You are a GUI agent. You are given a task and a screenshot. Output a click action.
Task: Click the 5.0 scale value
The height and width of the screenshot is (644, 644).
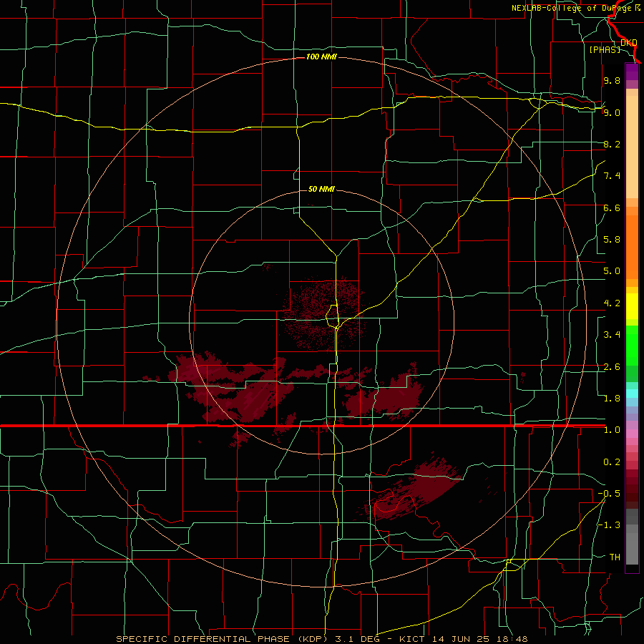[x=612, y=271]
